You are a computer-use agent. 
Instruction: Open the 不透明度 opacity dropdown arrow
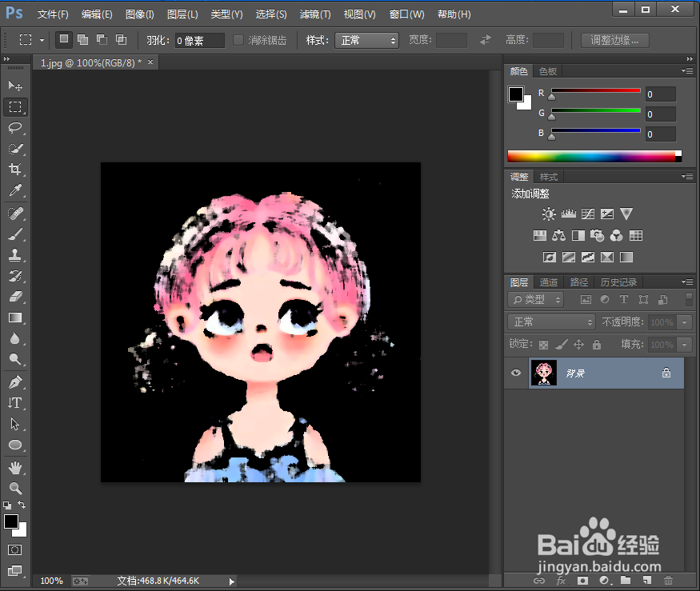pos(684,321)
